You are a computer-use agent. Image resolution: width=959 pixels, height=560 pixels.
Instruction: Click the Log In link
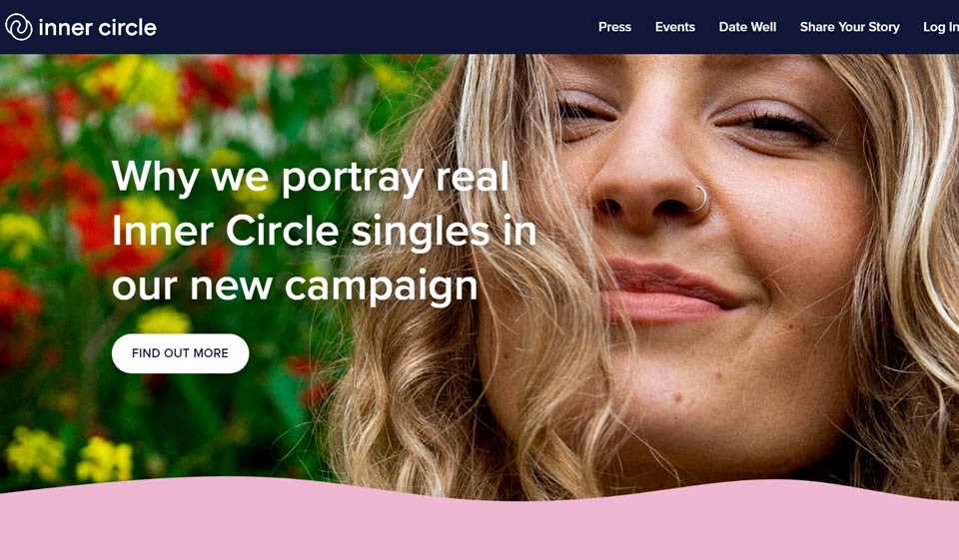pyautogui.click(x=941, y=27)
